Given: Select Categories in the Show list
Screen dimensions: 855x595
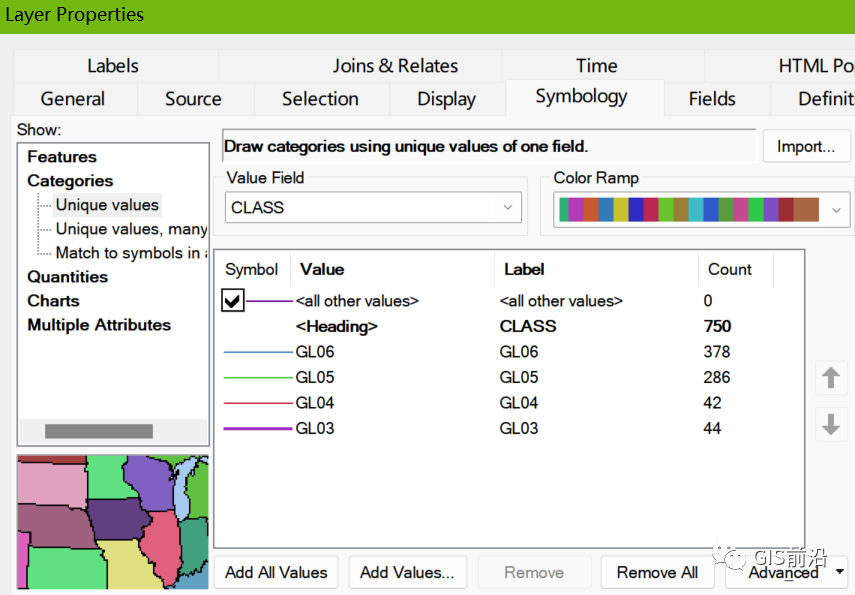Looking at the screenshot, I should click(x=70, y=181).
